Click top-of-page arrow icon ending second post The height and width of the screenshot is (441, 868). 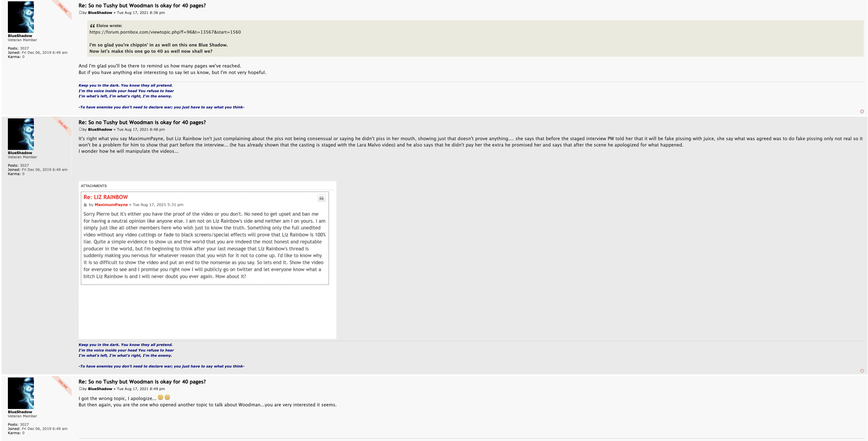[x=862, y=371]
